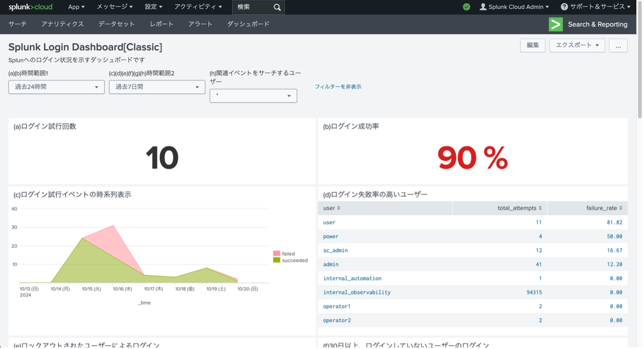Sort by total_attempts column header
The image size is (644, 349).
point(519,208)
